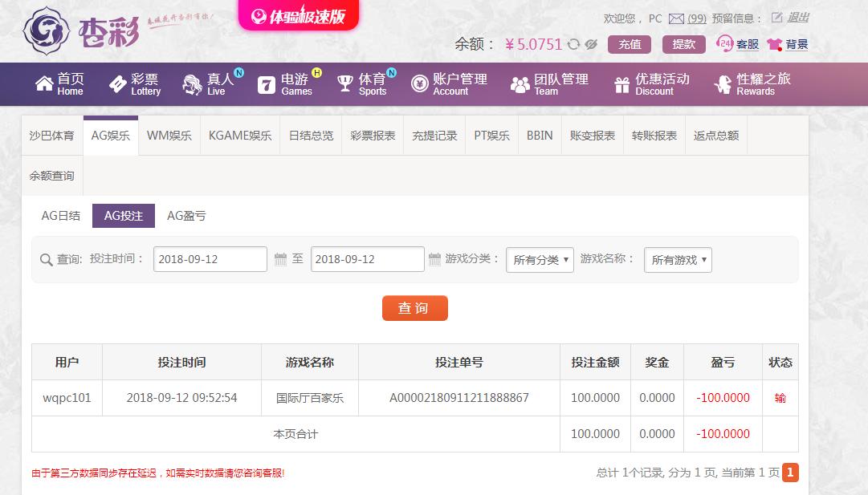Viewport: 868px width, 495px height.
Task: Switch to AG日结 sub-tab
Action: tap(61, 216)
